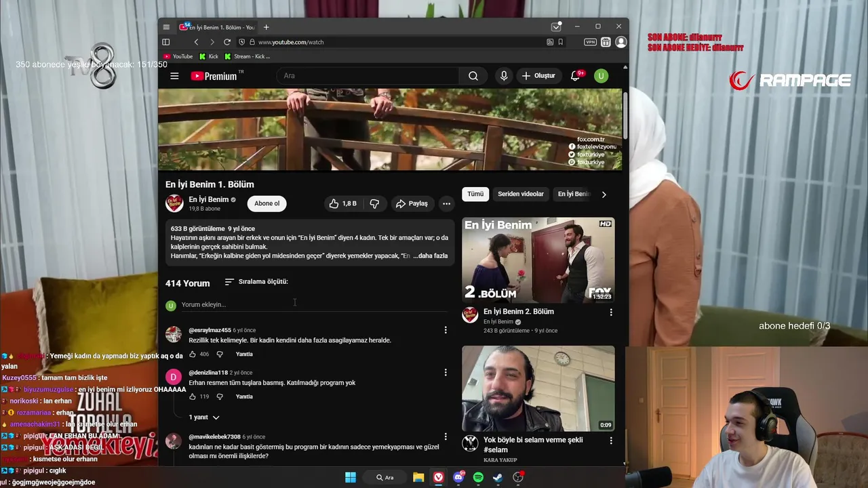Open a new browser tab
This screenshot has height=488, width=868.
267,27
